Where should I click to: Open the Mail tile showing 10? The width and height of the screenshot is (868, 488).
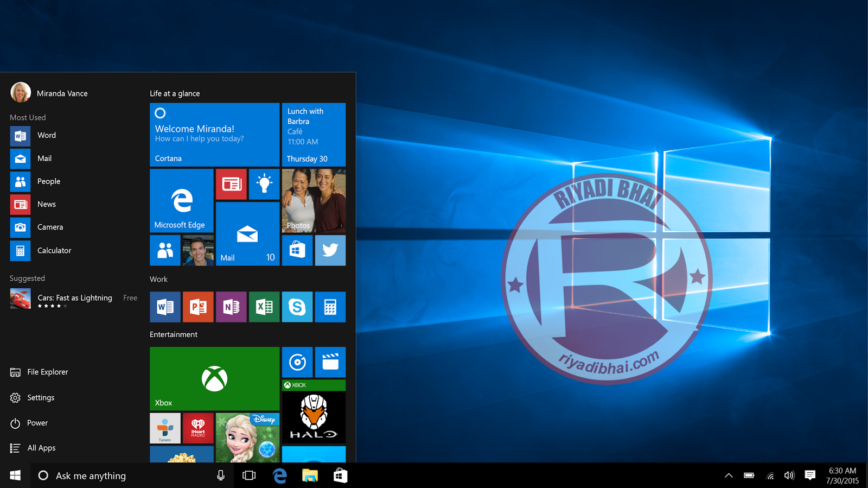pyautogui.click(x=247, y=234)
